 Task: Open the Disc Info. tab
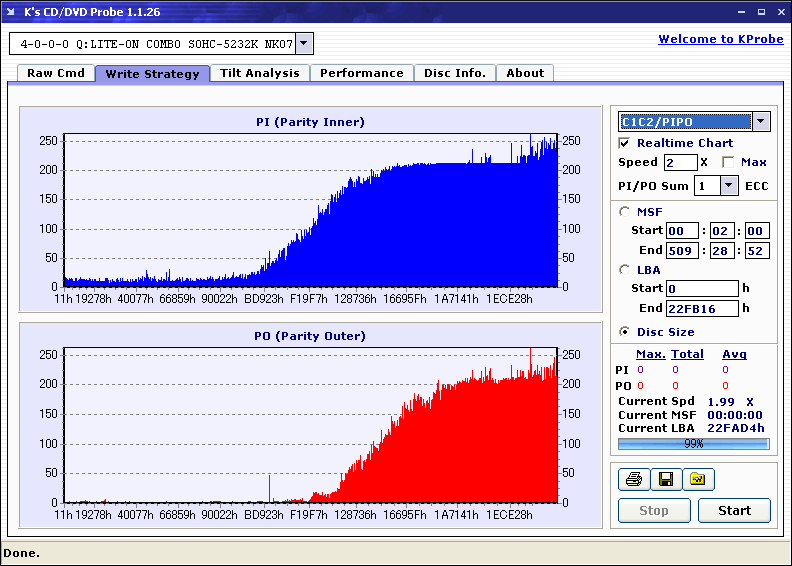click(x=455, y=73)
